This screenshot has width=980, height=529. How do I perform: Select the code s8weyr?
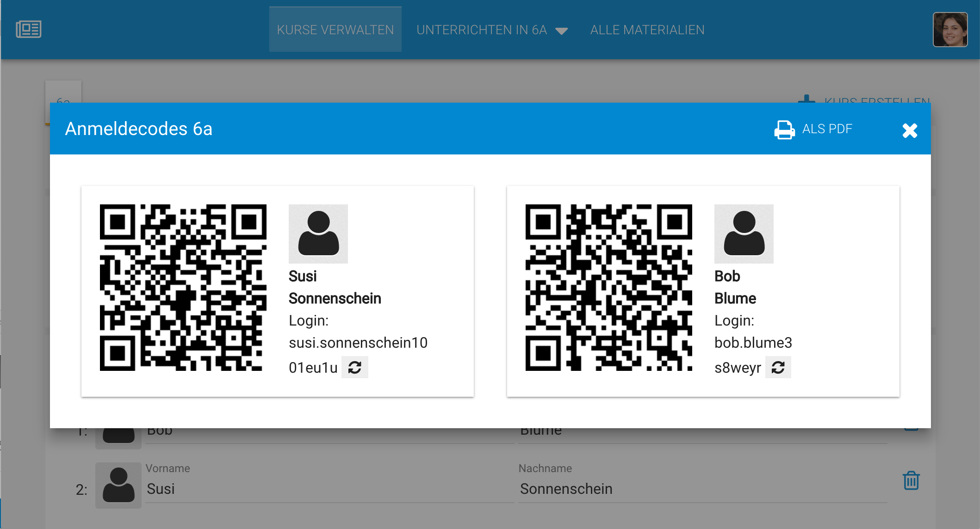pos(738,368)
